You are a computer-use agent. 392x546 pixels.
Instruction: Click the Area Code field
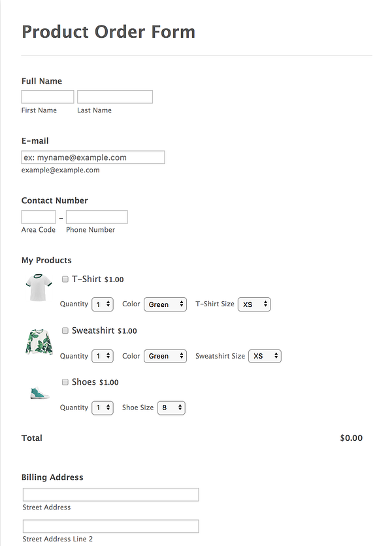tap(39, 217)
